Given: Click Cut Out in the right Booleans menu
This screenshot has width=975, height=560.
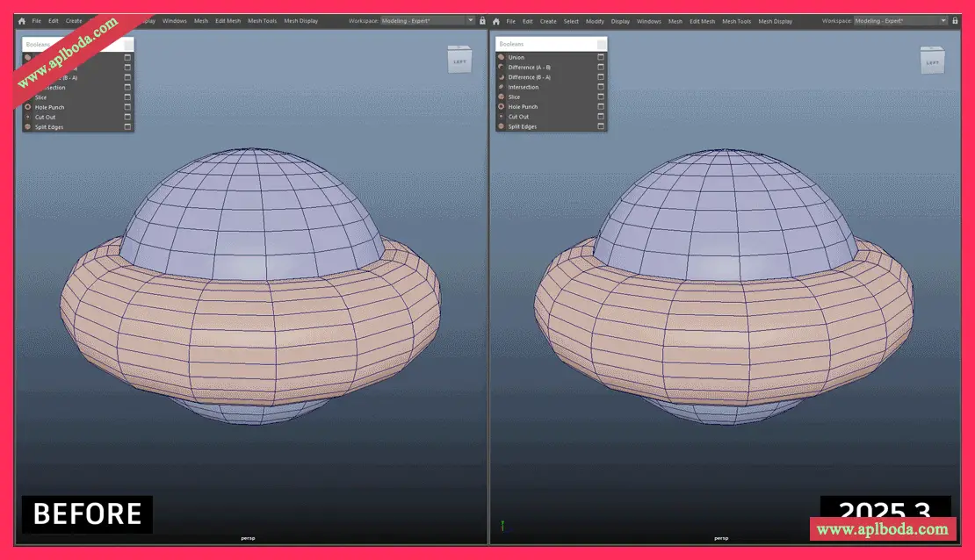Looking at the screenshot, I should point(518,117).
